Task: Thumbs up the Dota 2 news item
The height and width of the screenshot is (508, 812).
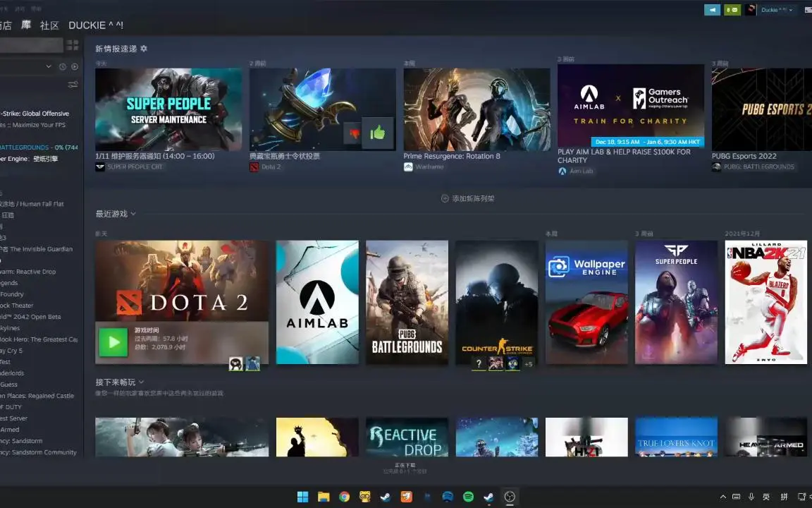Action: click(378, 133)
